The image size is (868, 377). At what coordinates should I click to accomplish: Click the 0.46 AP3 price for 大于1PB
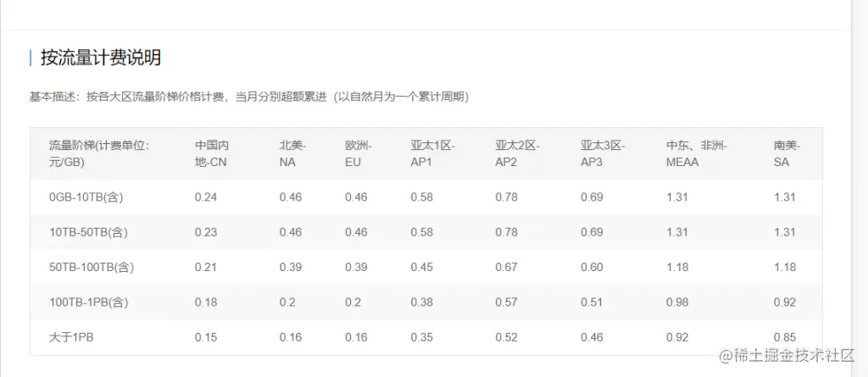click(x=592, y=337)
